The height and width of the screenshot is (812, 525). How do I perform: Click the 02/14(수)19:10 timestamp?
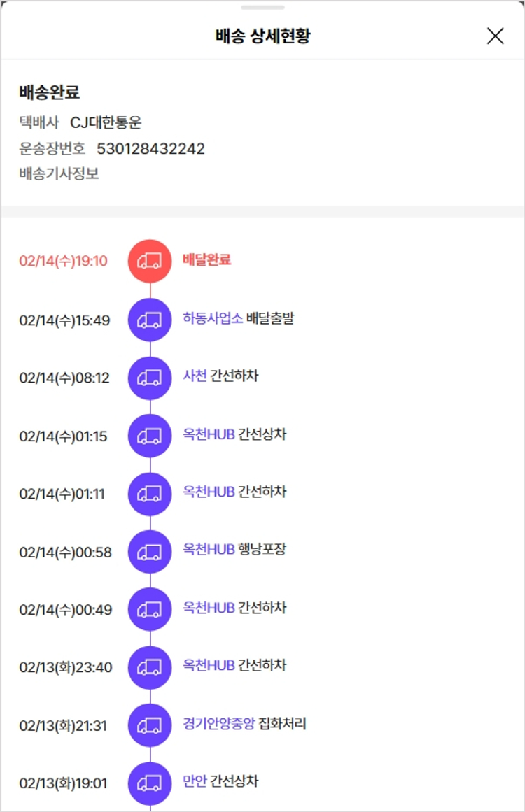[x=64, y=262]
